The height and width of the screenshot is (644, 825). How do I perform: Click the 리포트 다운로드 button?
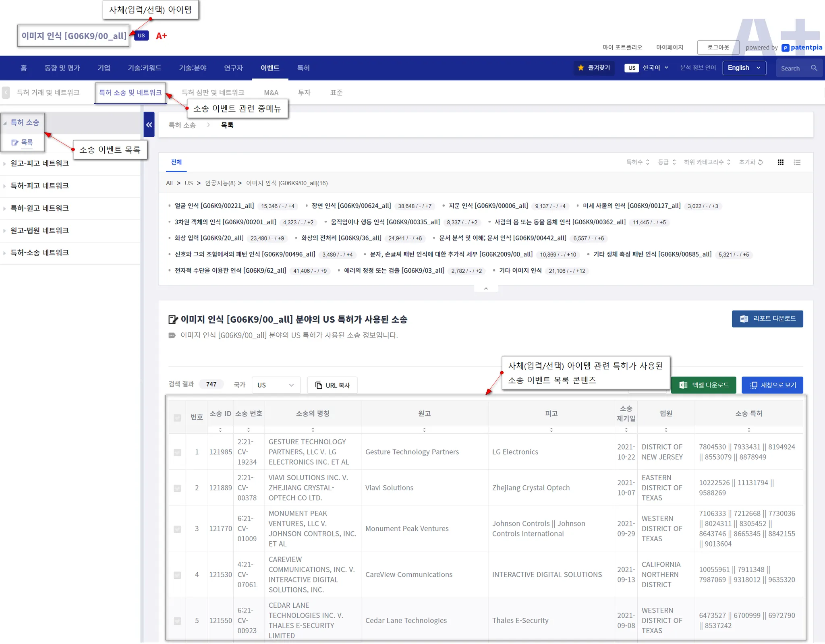pyautogui.click(x=767, y=319)
